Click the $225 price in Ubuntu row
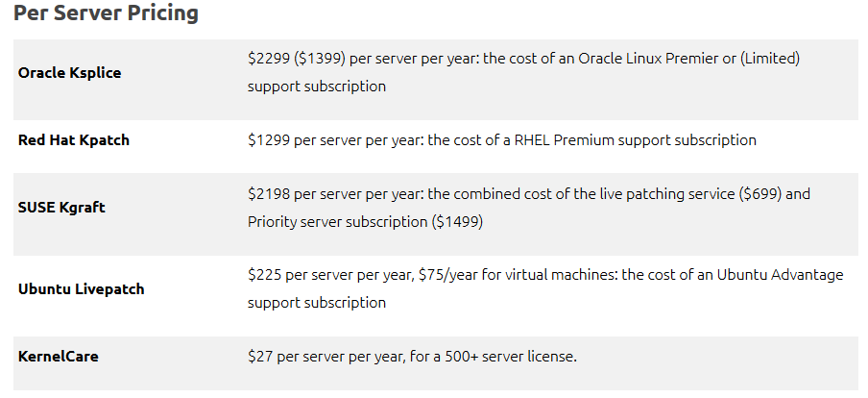Viewport: 868px width, 398px height. pyautogui.click(x=264, y=275)
